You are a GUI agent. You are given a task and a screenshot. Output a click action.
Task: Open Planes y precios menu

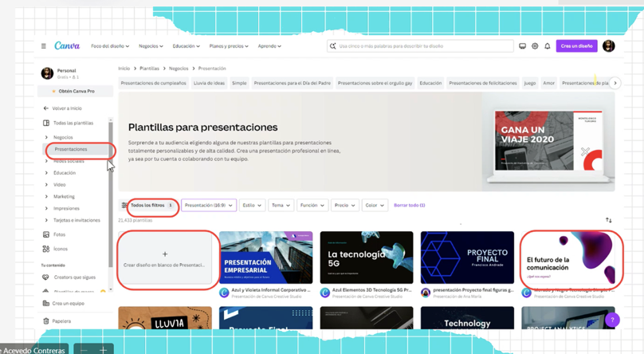pos(229,46)
